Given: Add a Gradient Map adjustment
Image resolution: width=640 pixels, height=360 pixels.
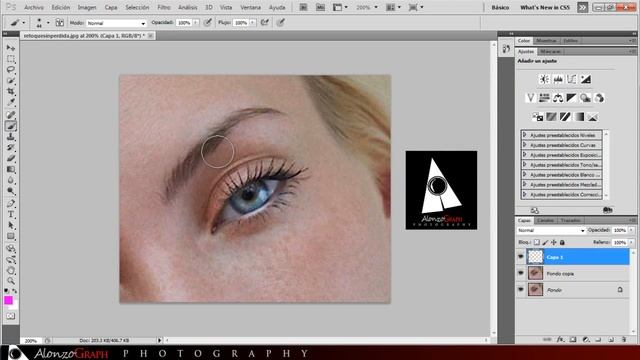Looking at the screenshot, I should [579, 117].
